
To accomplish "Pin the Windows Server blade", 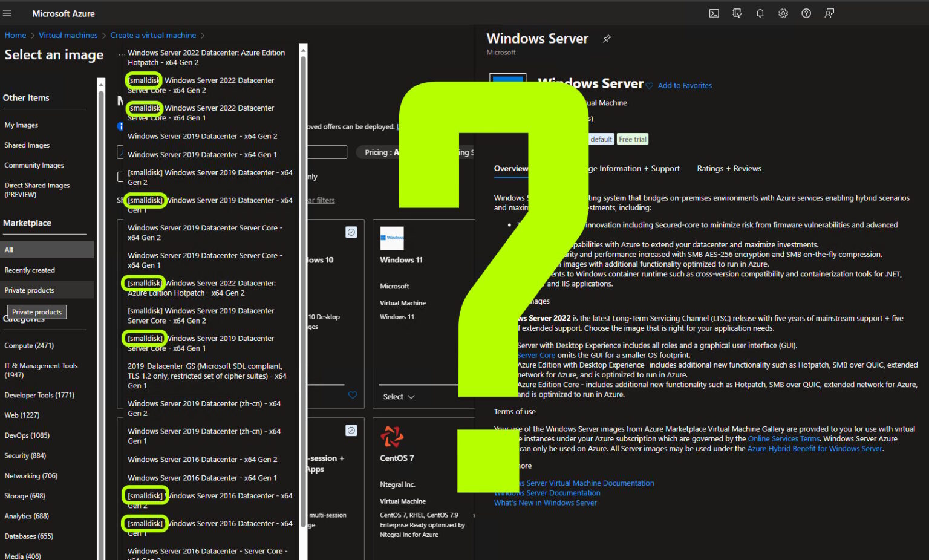I will point(607,38).
